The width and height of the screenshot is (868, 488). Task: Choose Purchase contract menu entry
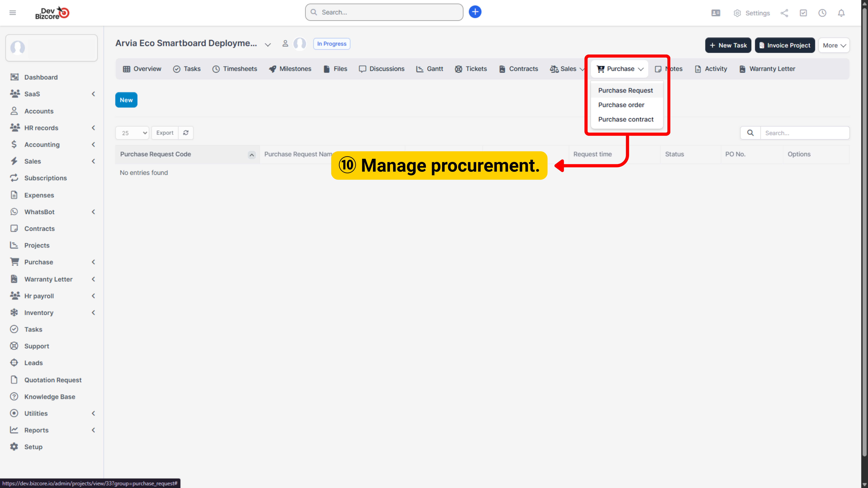(625, 119)
